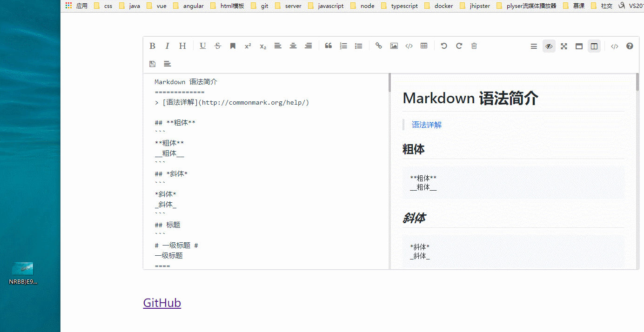The height and width of the screenshot is (332, 644).
Task: Undo the last edit
Action: tap(444, 46)
